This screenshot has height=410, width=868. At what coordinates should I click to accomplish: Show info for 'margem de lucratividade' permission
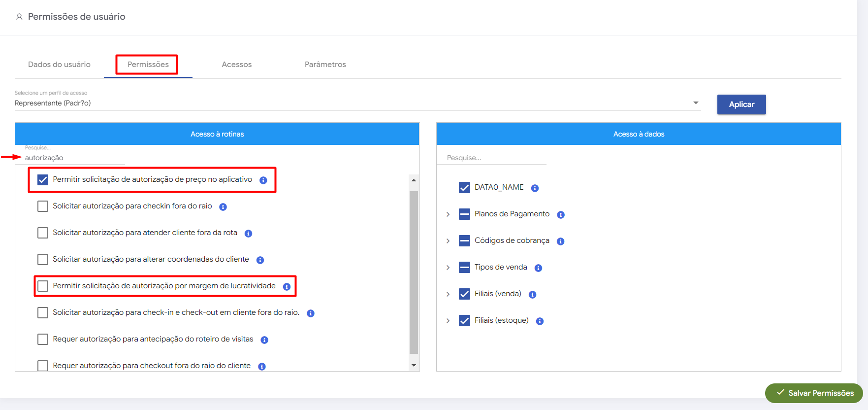coord(287,287)
